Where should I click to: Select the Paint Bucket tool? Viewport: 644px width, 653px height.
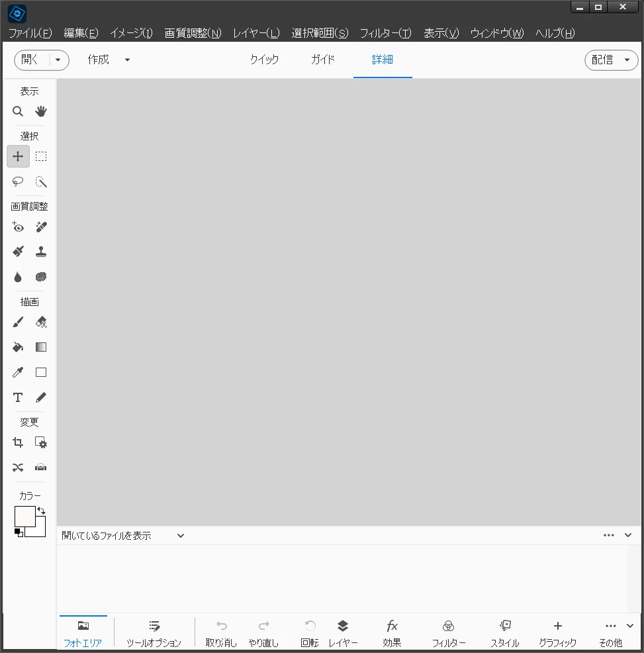point(17,347)
